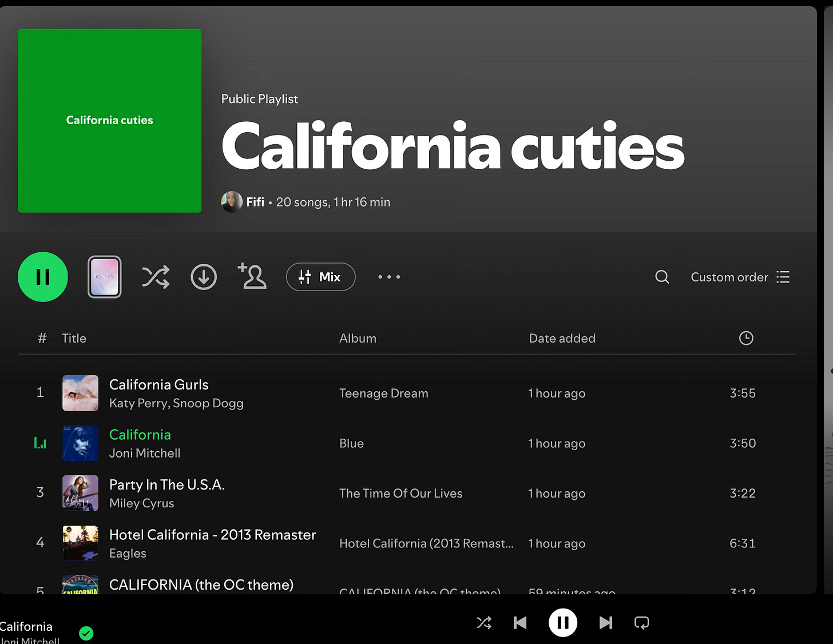
Task: Open artist link Snoop Dogg
Action: coord(208,403)
